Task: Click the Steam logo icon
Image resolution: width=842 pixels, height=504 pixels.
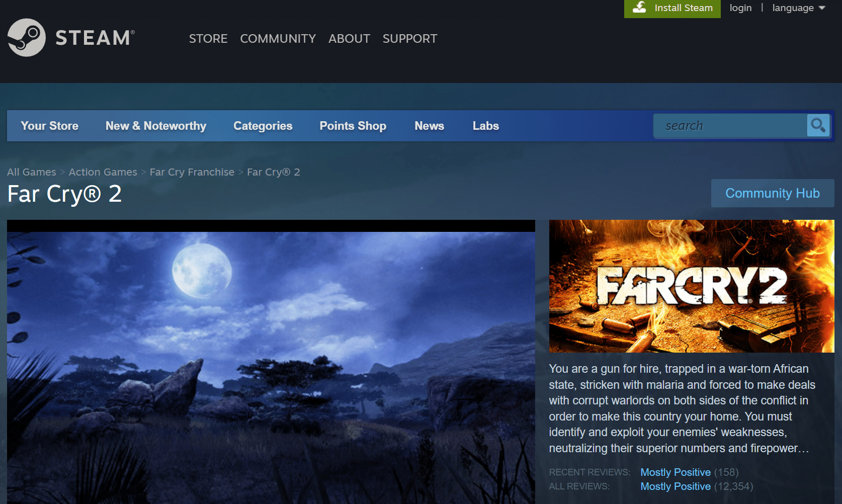Action: click(27, 38)
